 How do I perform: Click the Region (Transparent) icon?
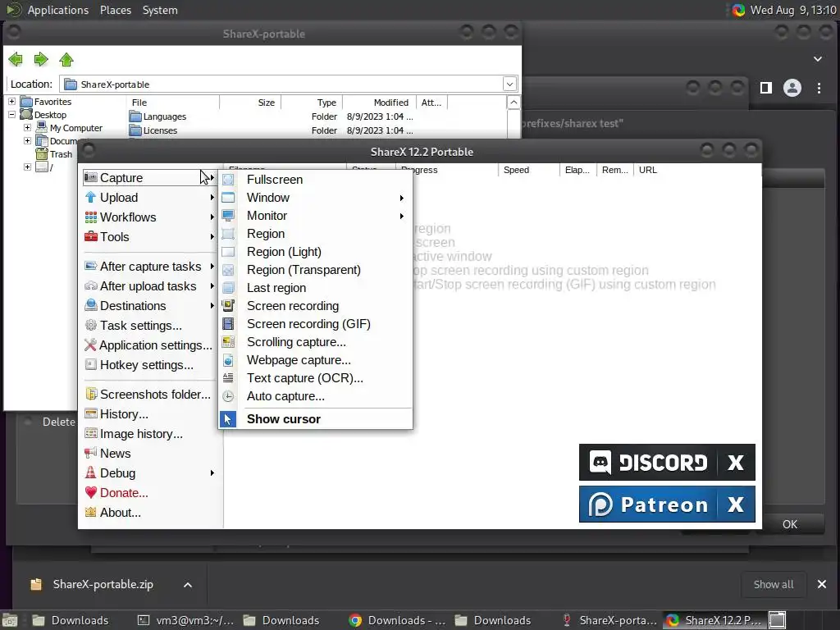pos(228,270)
